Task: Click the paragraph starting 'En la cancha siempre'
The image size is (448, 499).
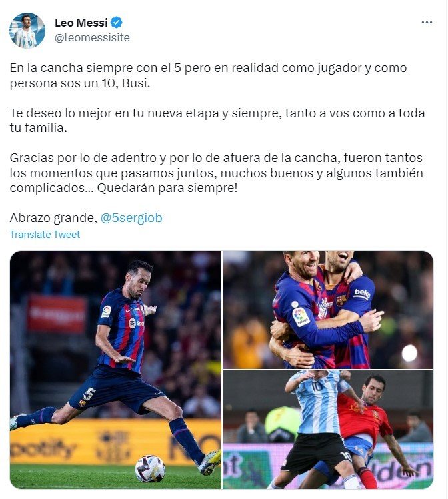Action: (x=208, y=75)
